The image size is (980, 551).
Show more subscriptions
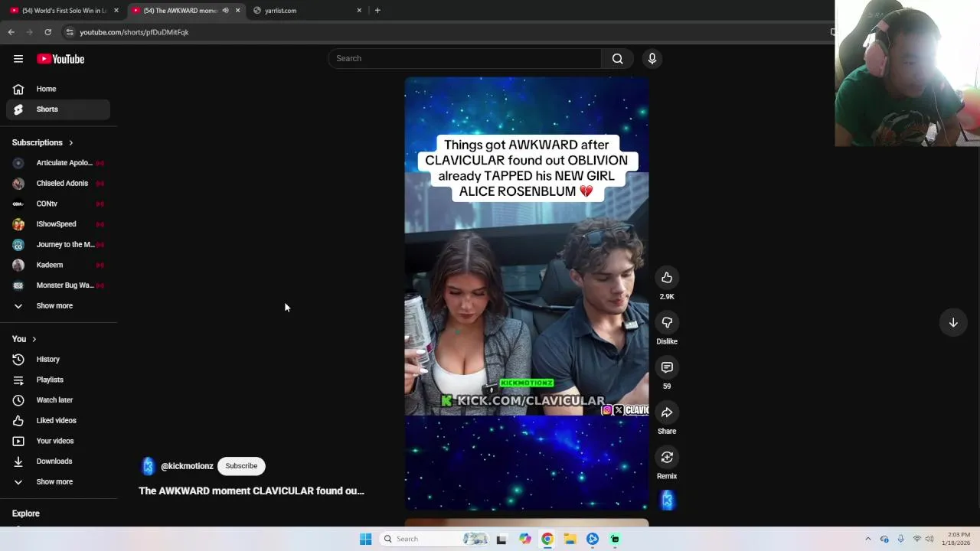[x=58, y=306]
